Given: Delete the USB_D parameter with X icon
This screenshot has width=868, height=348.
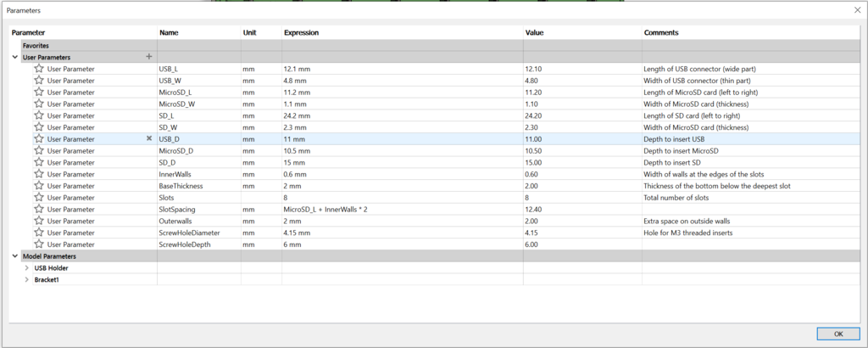Looking at the screenshot, I should click(148, 138).
